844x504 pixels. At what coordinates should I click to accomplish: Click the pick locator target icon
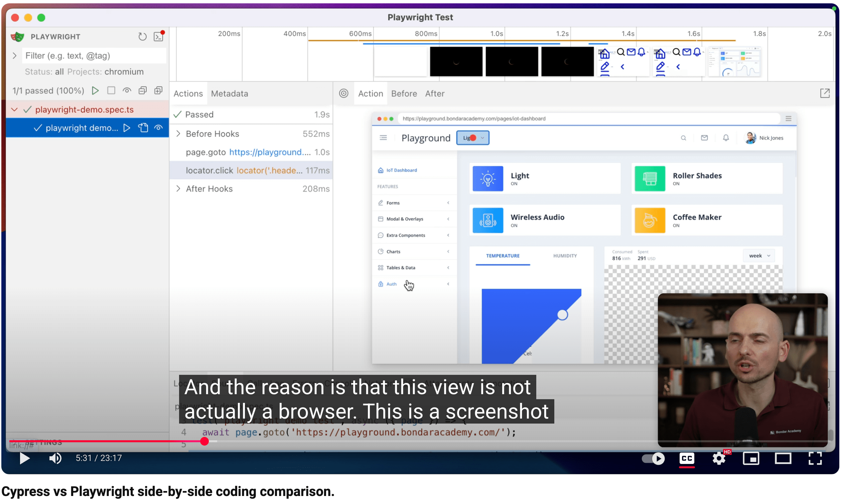click(344, 93)
